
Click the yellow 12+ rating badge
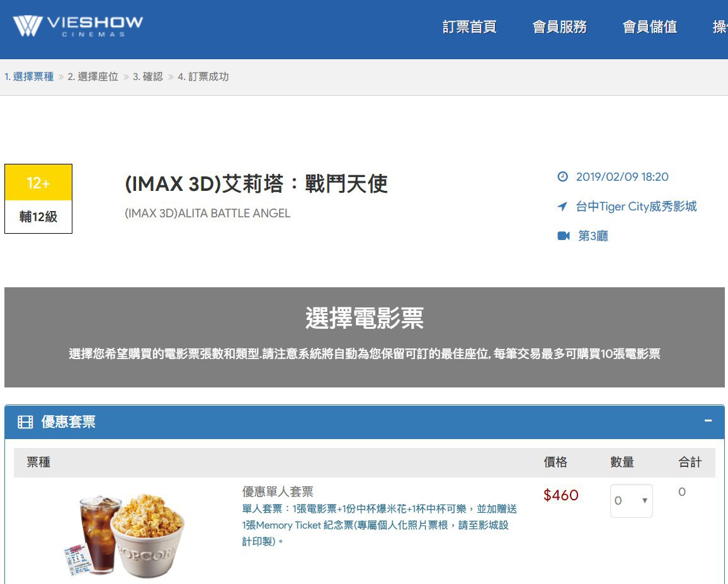pyautogui.click(x=38, y=183)
